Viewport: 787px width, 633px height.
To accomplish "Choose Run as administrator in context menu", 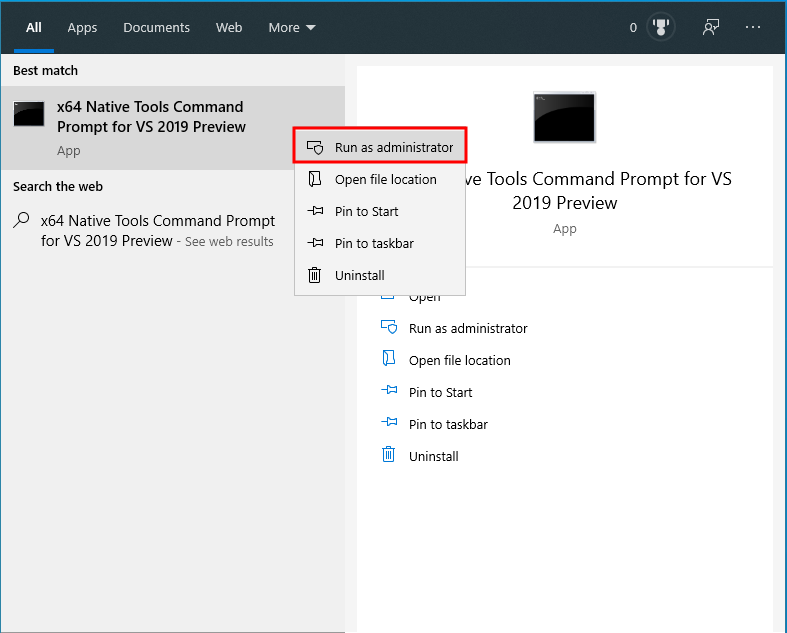I will point(380,147).
